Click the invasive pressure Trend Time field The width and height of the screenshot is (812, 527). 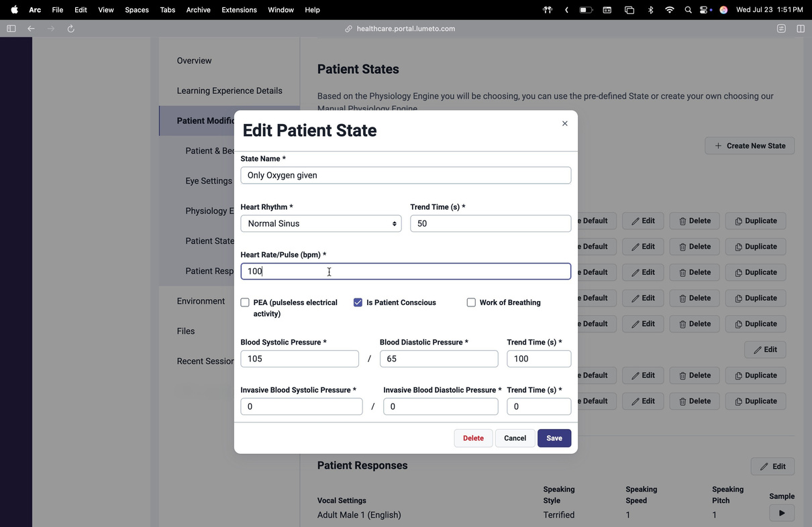click(x=539, y=406)
